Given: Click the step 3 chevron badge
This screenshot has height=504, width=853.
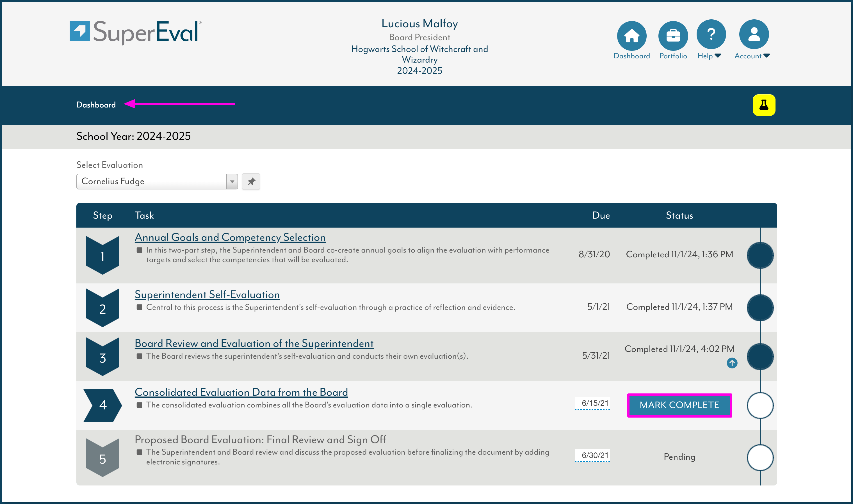Looking at the screenshot, I should click(x=102, y=357).
